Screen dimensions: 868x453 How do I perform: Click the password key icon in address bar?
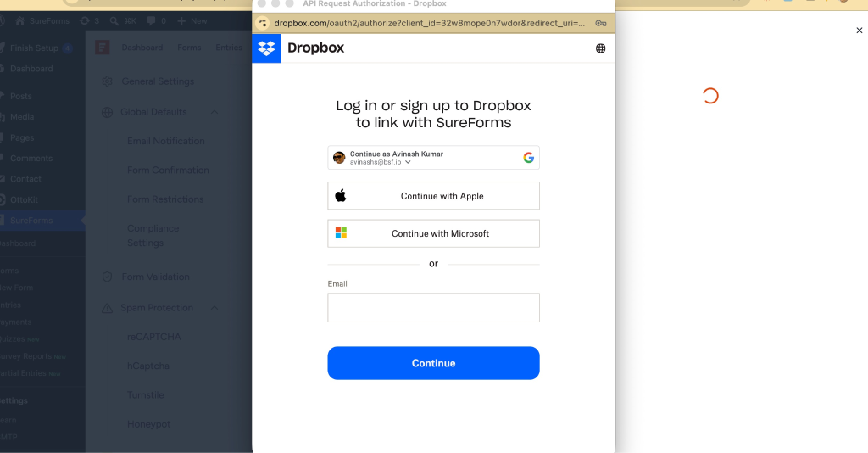[601, 23]
